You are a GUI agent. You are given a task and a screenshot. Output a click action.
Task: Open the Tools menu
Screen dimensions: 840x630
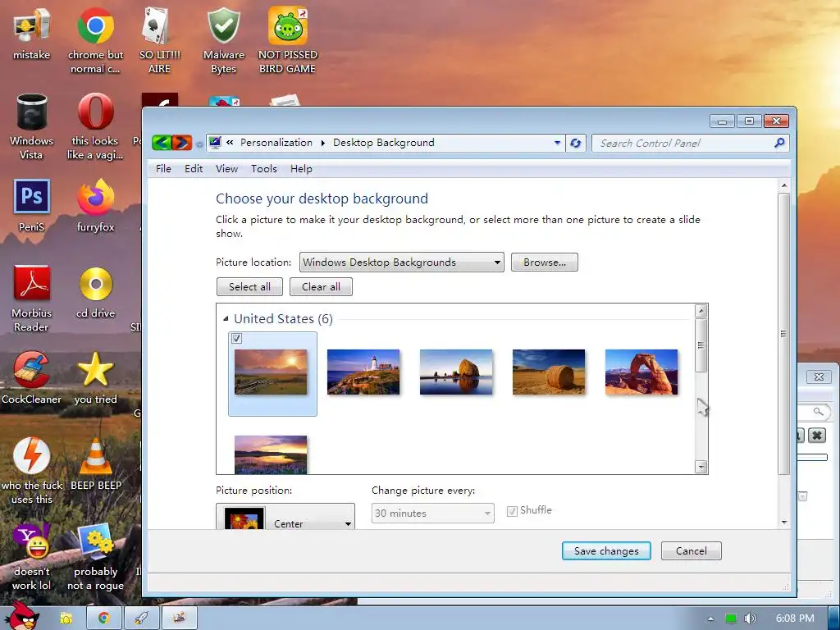[x=264, y=169]
